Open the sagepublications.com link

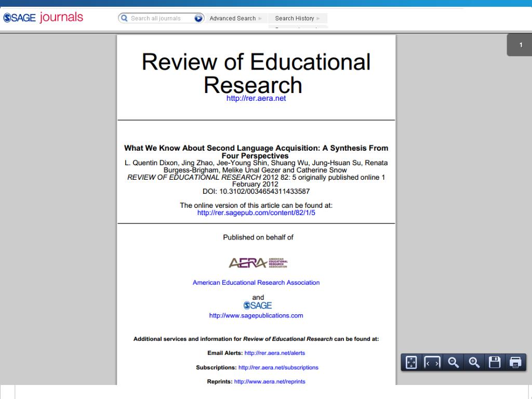tap(256, 315)
